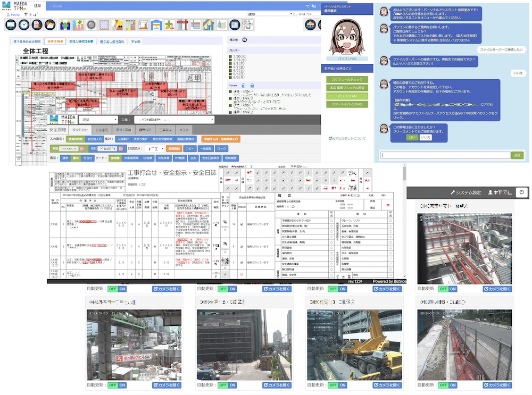The height and width of the screenshot is (395, 532).
Task: Select the people with plus sign icon
Action: (x=78, y=25)
